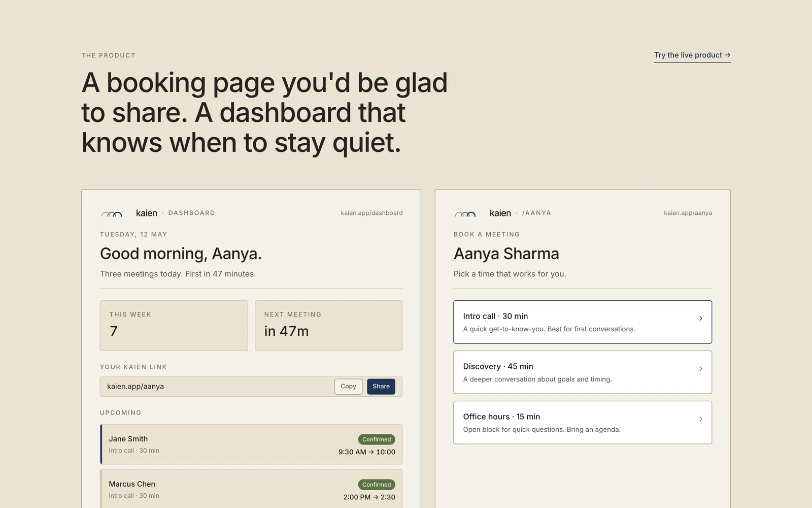Select the Discovery 45 min card
812x508 pixels.
pyautogui.click(x=583, y=372)
